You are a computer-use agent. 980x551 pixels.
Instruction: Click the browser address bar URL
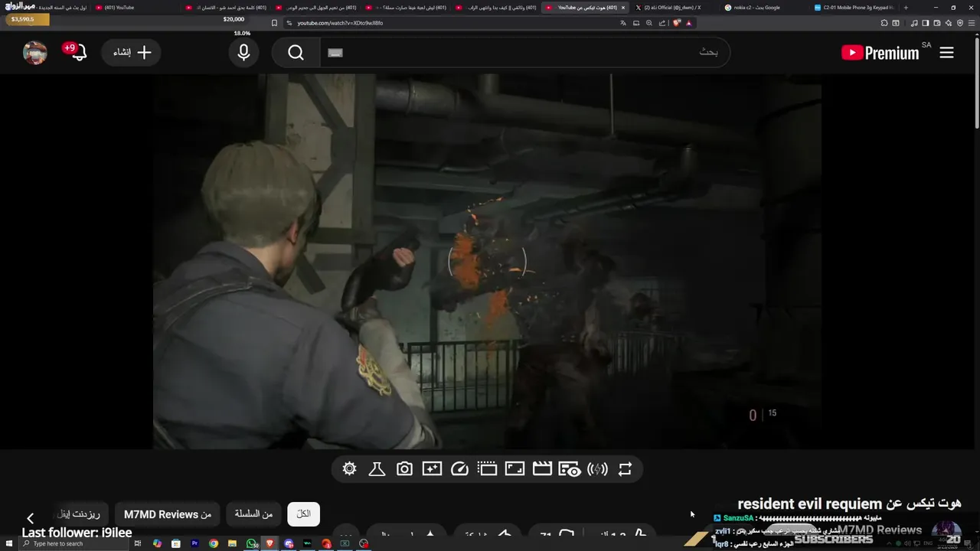click(340, 23)
